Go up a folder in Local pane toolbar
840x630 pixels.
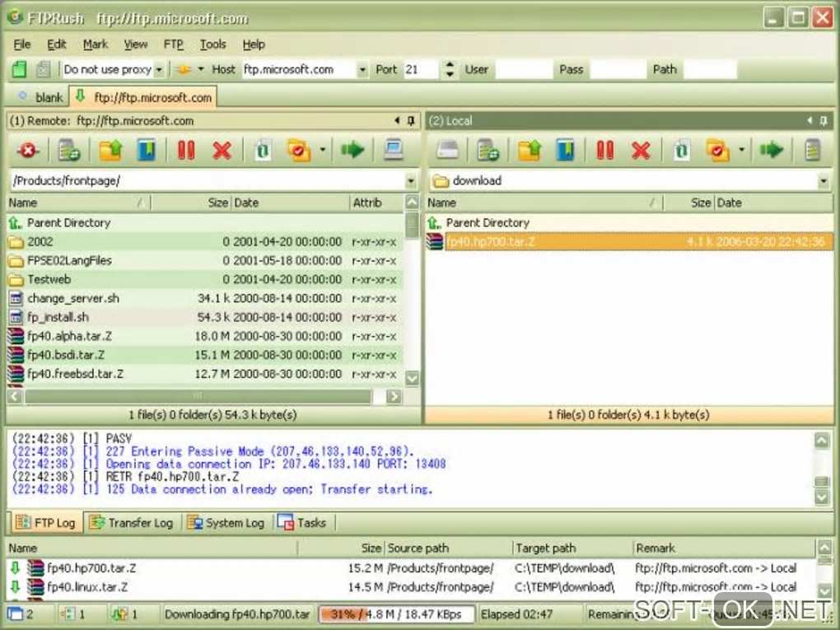tap(530, 151)
